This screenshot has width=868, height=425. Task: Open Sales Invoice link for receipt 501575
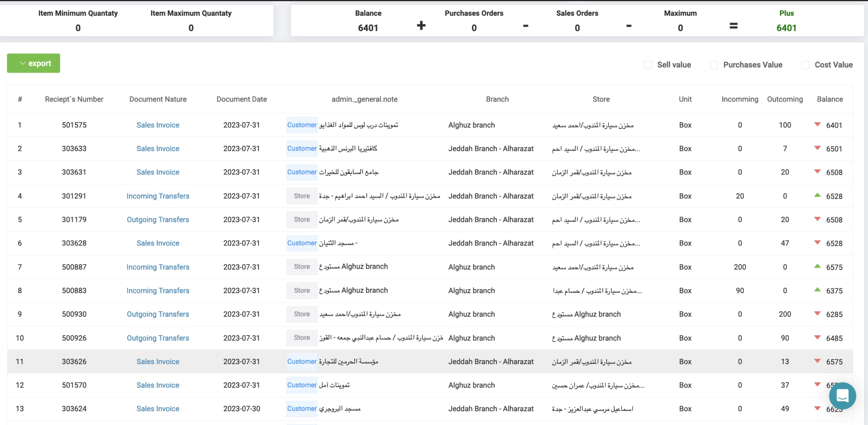(x=158, y=125)
